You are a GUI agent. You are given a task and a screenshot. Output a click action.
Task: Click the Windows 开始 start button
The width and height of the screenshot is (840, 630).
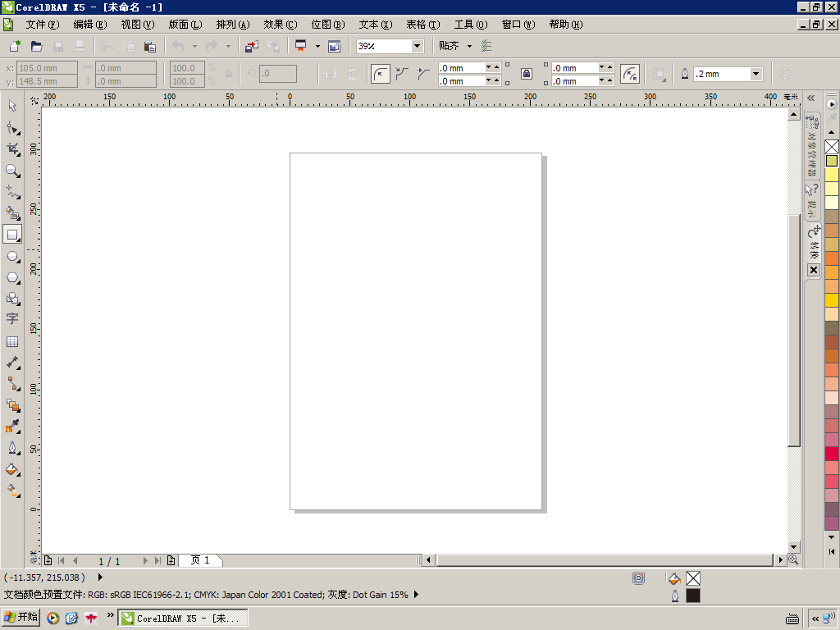point(21,618)
